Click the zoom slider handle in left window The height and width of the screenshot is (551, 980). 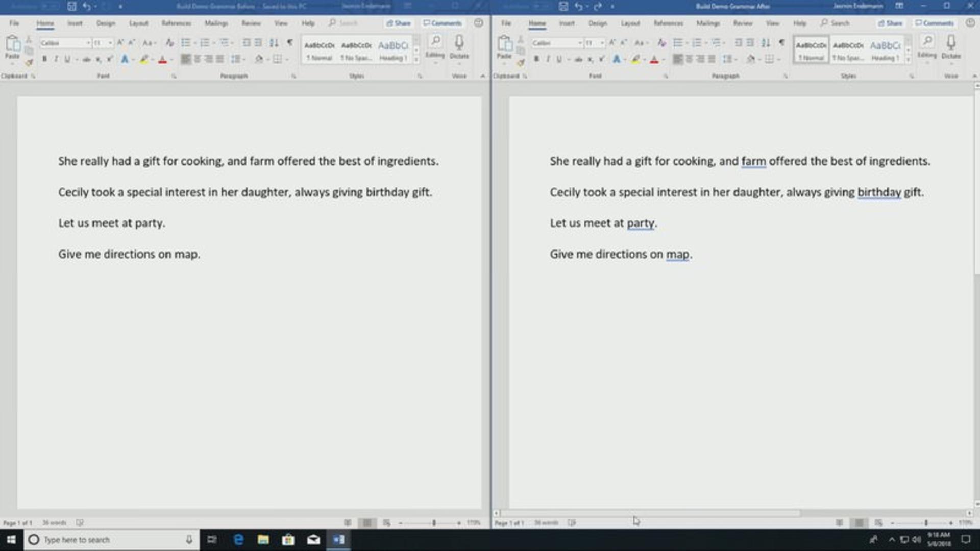tap(434, 523)
